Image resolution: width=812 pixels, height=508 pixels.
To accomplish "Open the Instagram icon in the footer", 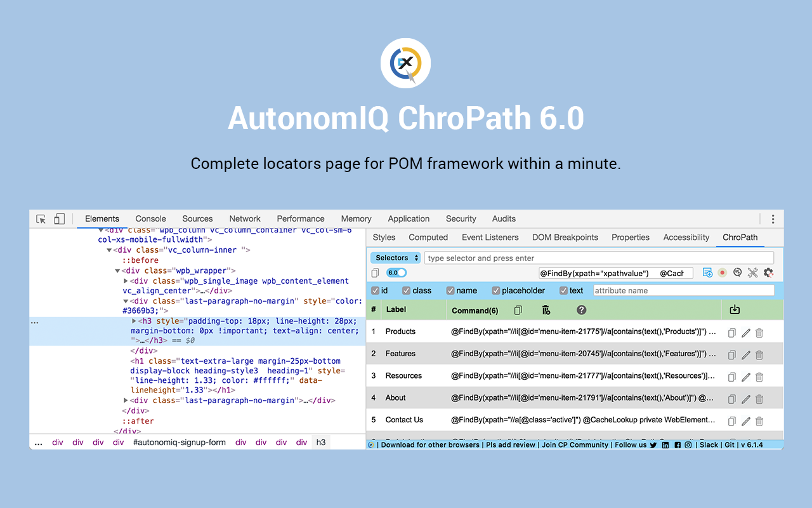I will (x=688, y=445).
